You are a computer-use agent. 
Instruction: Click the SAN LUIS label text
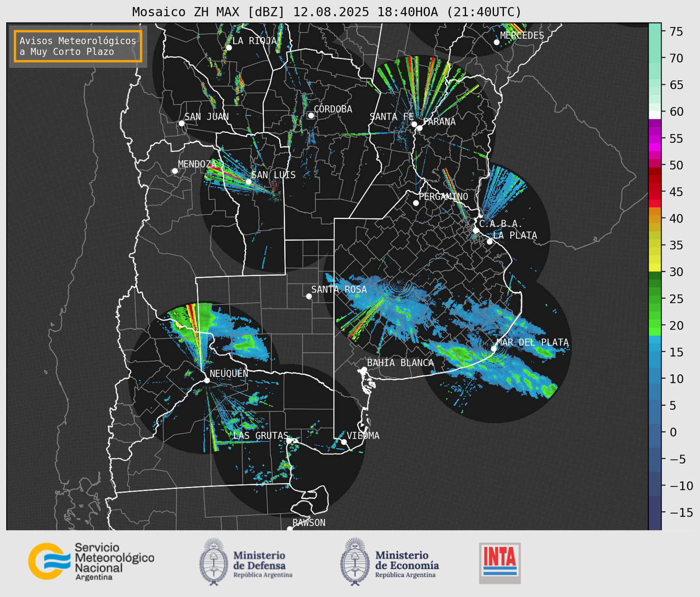[x=273, y=175]
